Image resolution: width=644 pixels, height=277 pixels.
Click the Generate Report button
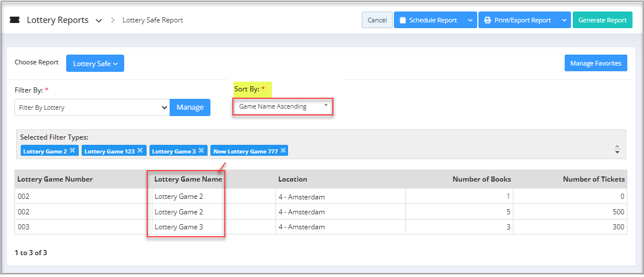(x=603, y=20)
